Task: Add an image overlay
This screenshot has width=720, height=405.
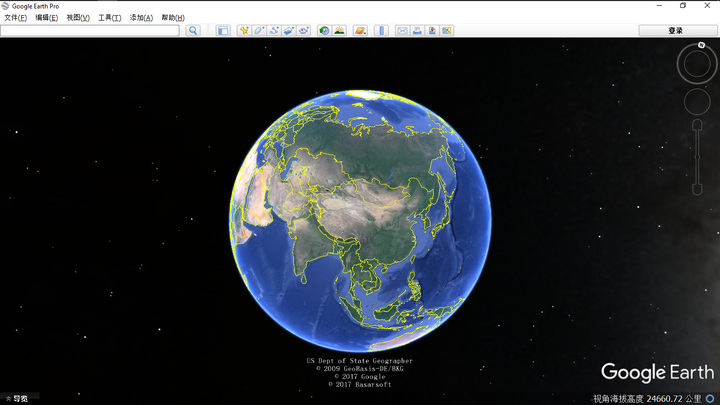Action: pyautogui.click(x=288, y=30)
